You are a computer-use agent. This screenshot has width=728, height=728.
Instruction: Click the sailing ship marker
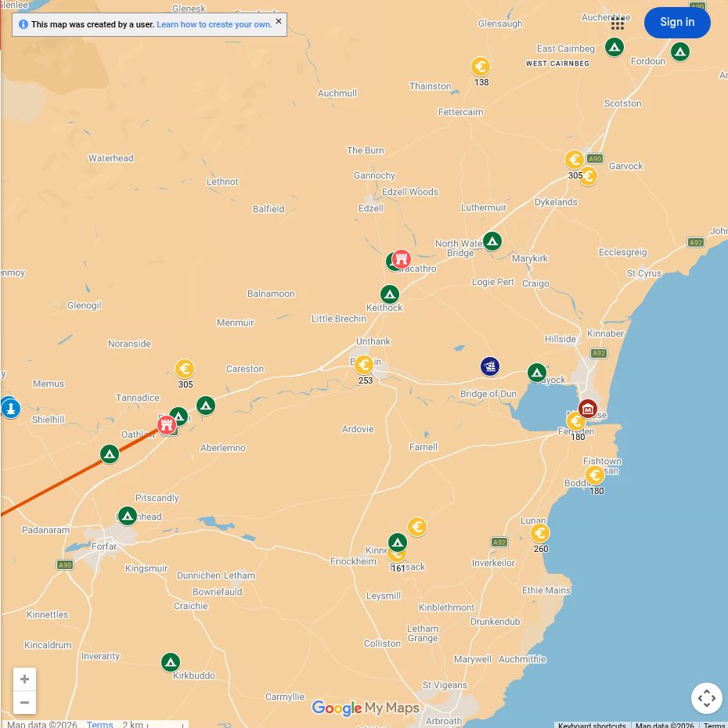click(490, 366)
